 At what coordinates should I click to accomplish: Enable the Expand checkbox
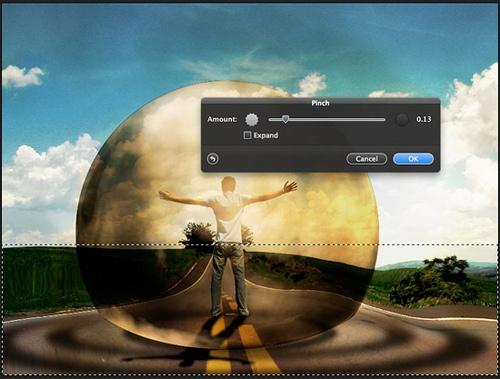[x=247, y=135]
